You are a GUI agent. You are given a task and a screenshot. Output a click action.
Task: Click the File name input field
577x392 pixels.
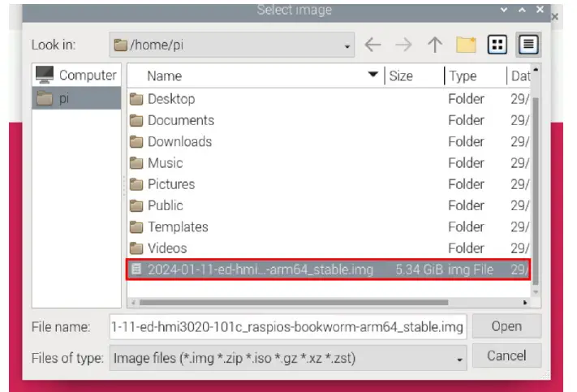pos(288,326)
